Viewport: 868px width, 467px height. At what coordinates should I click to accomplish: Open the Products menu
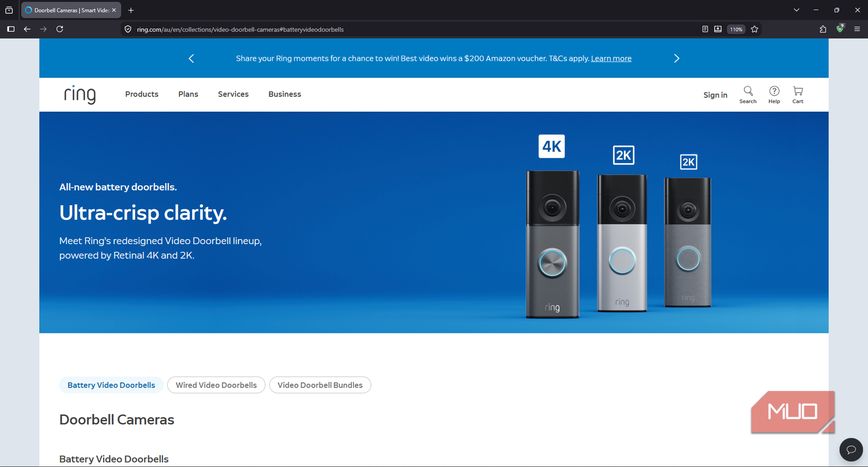pos(142,94)
